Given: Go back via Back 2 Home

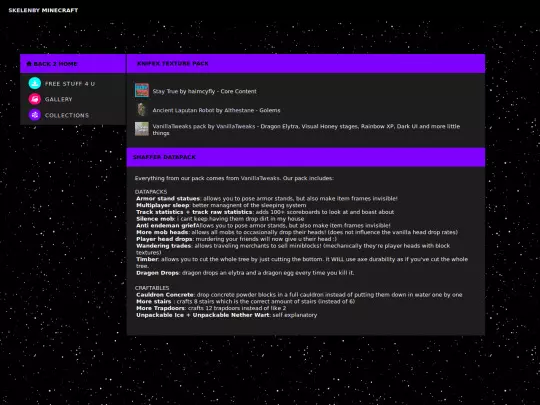Looking at the screenshot, I should [x=52, y=64].
